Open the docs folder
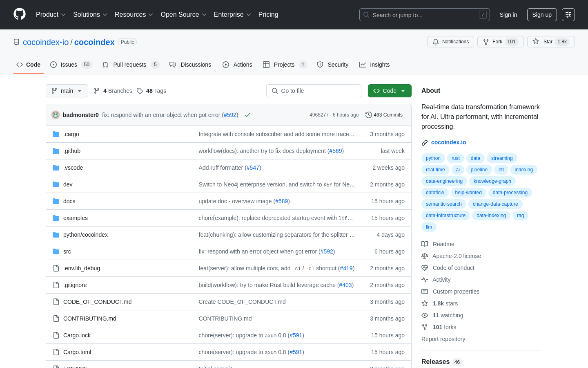Image resolution: width=588 pixels, height=368 pixels. pyautogui.click(x=69, y=201)
